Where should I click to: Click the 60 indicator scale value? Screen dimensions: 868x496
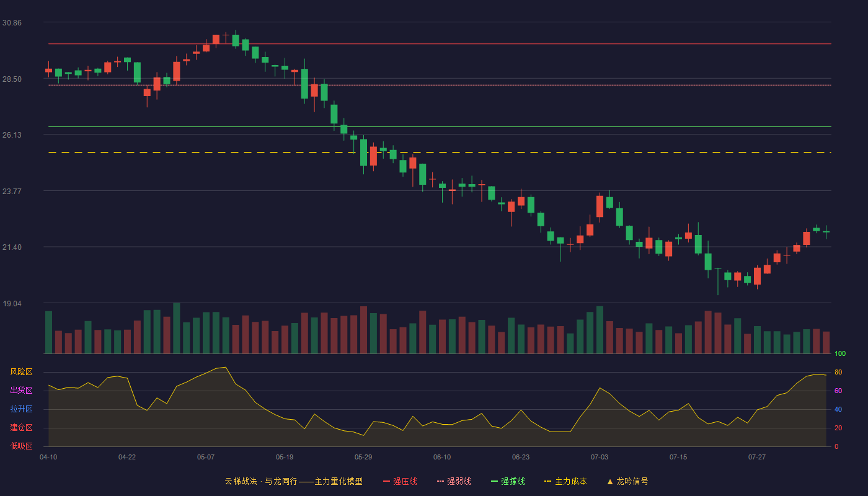point(838,391)
